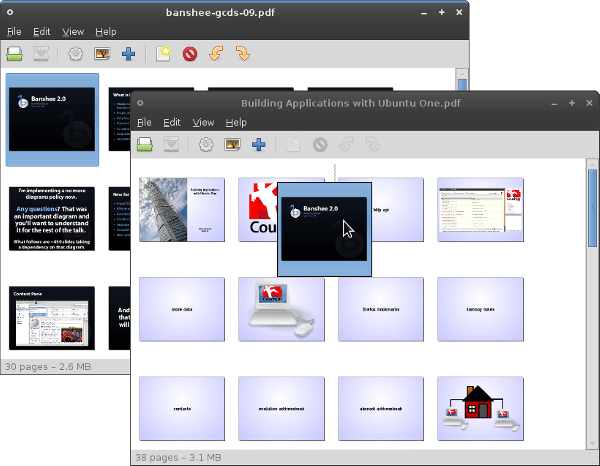
Task: Rotate page right with orange arrow icon
Action: (241, 54)
